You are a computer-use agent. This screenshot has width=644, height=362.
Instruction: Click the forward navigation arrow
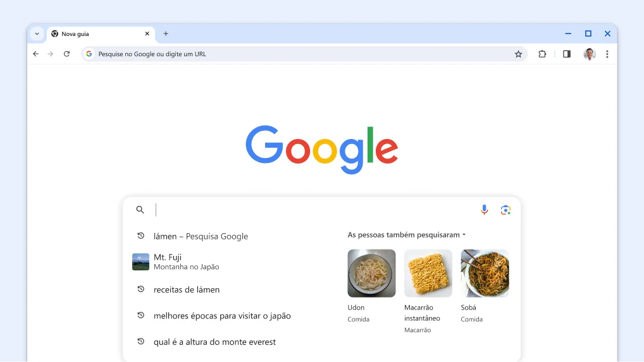pos(50,54)
